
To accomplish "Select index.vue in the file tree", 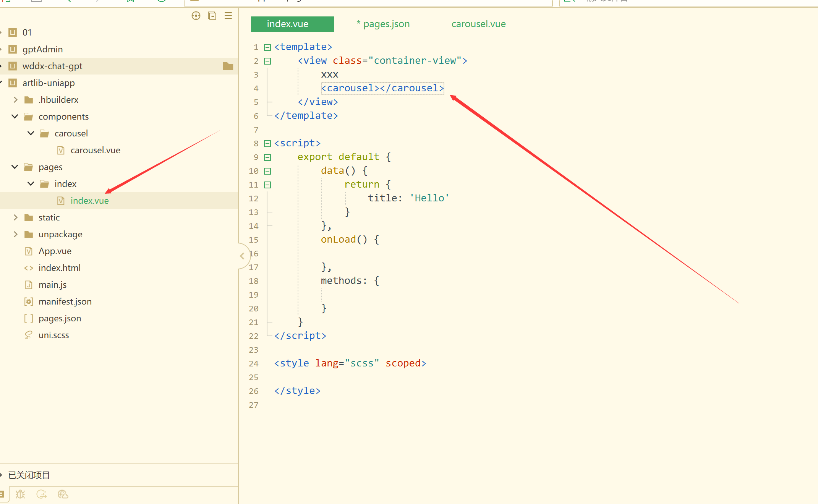I will (119, 201).
